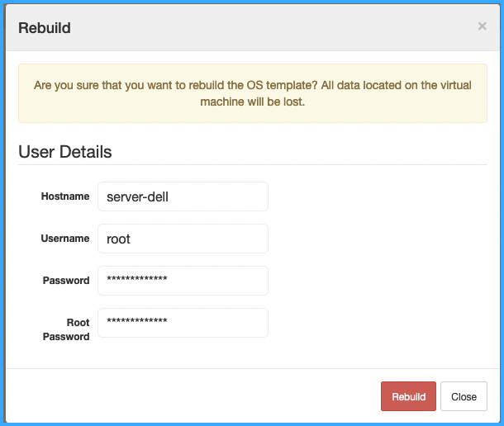Viewport: 504px width, 426px height.
Task: Place cursor after server-dell text
Action: [169, 196]
